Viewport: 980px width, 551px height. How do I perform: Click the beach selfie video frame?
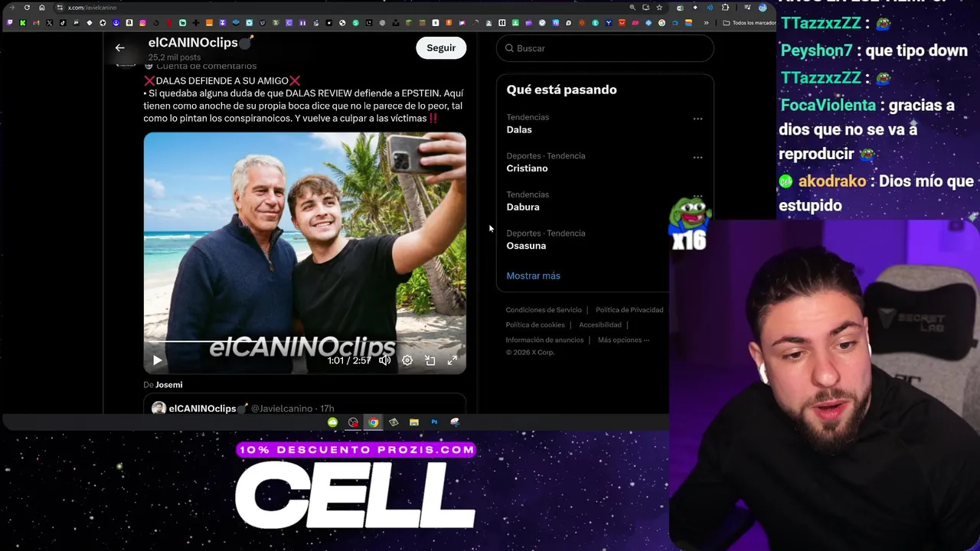305,253
